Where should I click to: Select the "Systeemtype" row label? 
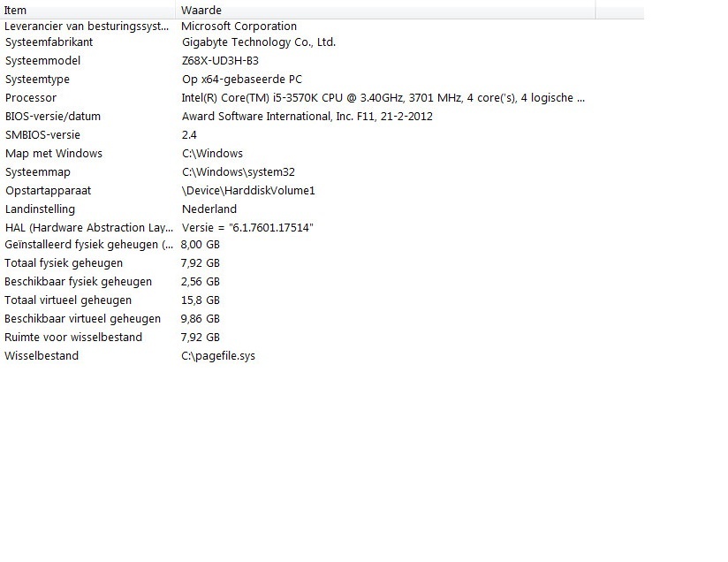click(x=37, y=80)
